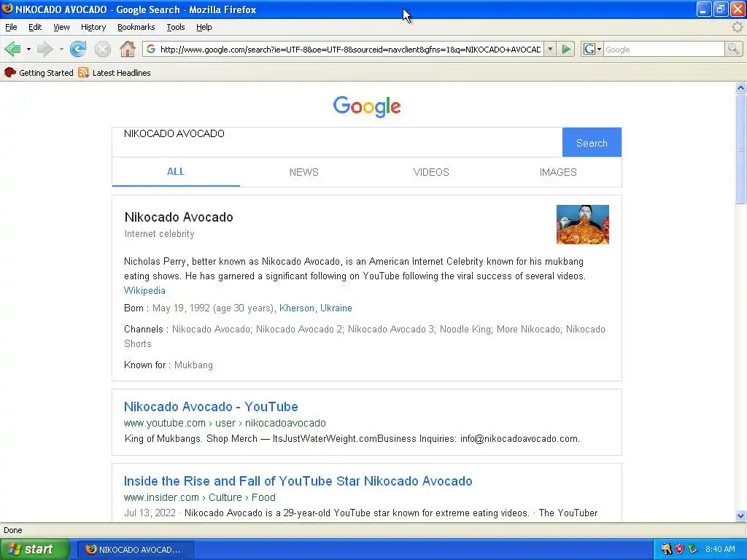Click the Internet celebrity subtitle text
747x560 pixels.
(x=160, y=234)
